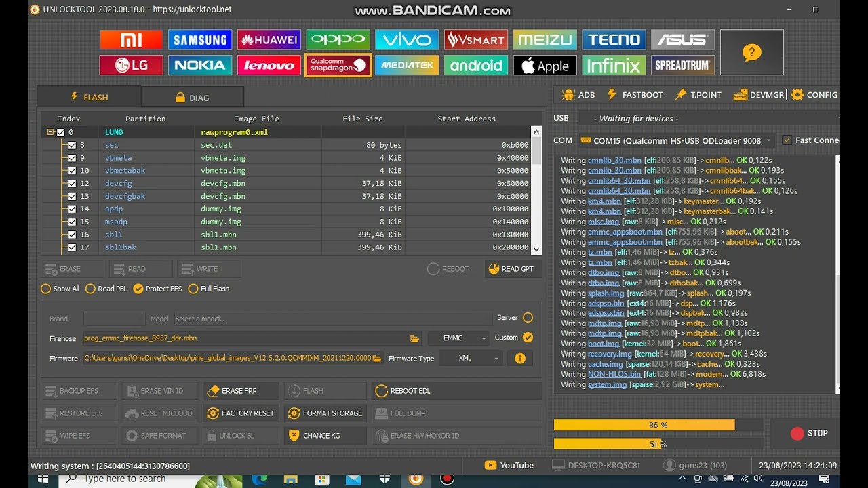
Task: Switch to the DIAG tab
Action: (x=192, y=98)
